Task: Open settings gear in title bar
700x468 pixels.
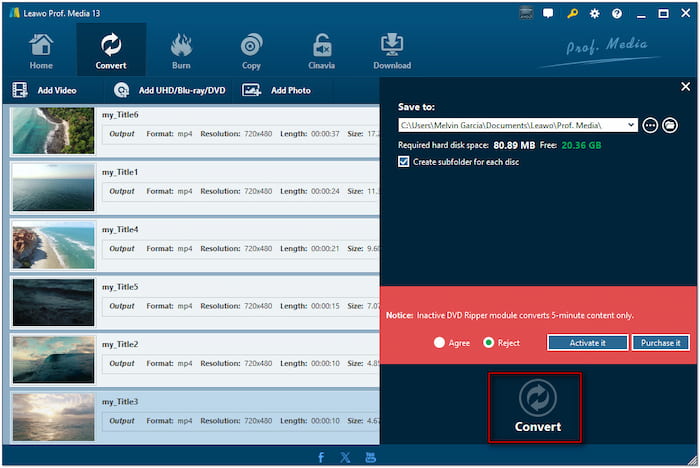Action: coord(595,13)
